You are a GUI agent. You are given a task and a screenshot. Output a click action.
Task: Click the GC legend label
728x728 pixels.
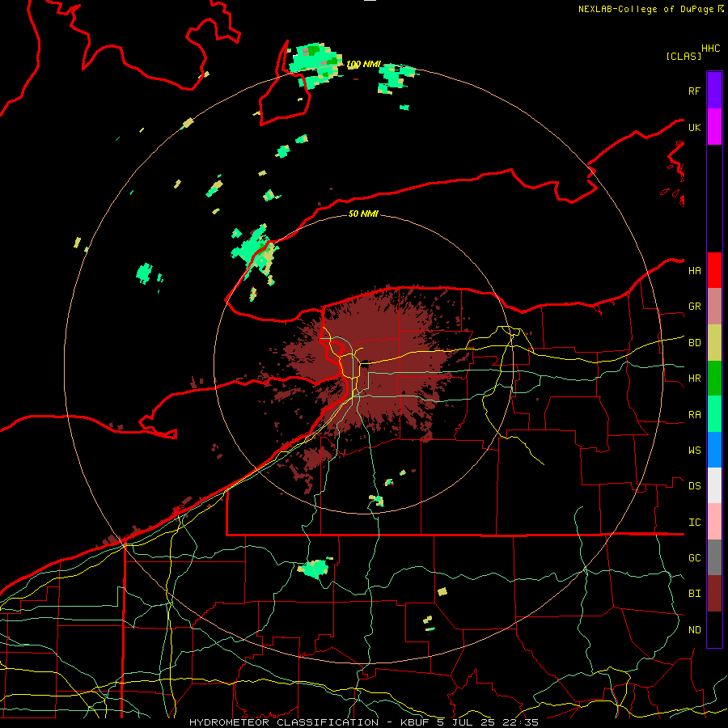[x=694, y=558]
